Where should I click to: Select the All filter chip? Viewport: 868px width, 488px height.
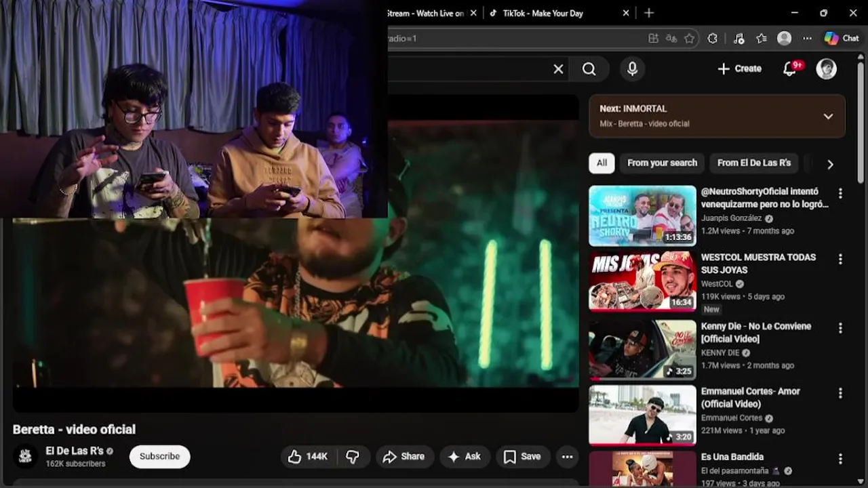[601, 163]
